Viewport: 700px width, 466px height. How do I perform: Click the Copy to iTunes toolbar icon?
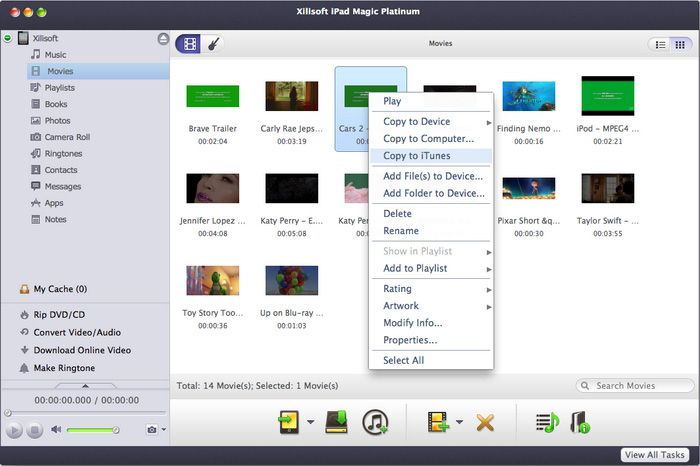point(375,421)
